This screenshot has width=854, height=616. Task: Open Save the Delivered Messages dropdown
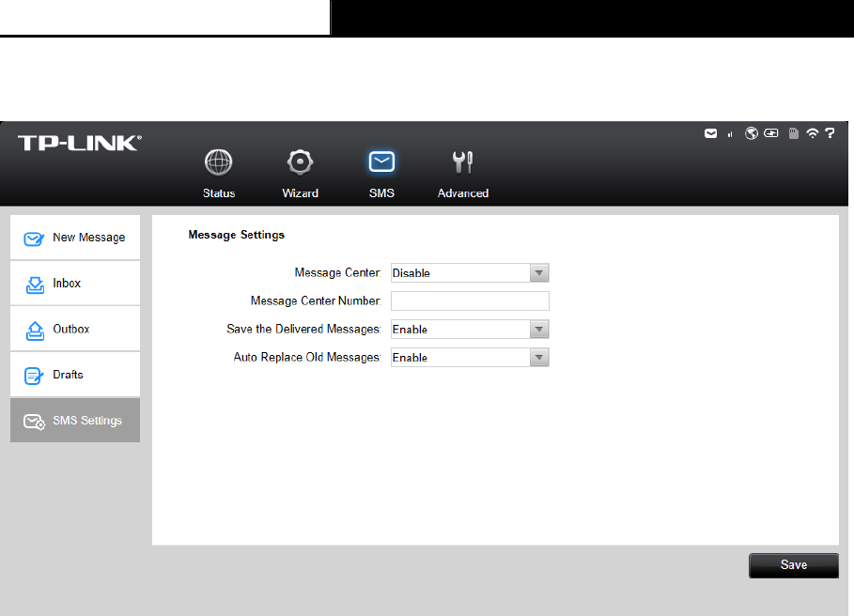click(x=470, y=330)
